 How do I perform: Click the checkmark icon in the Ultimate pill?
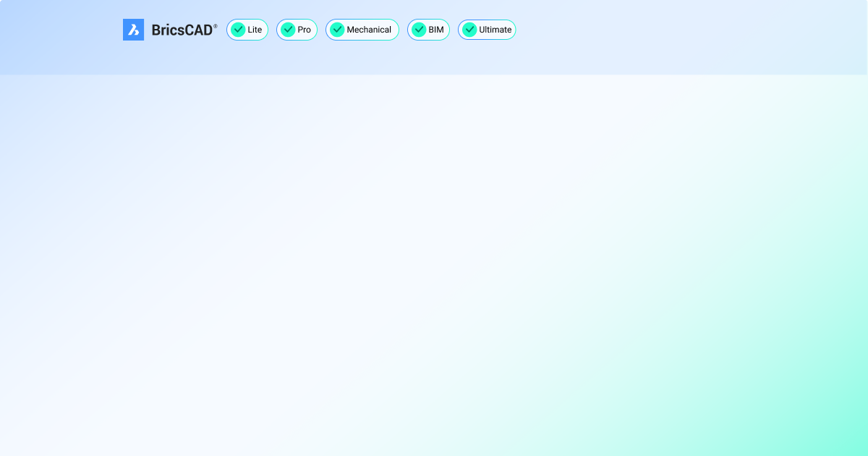pyautogui.click(x=469, y=30)
